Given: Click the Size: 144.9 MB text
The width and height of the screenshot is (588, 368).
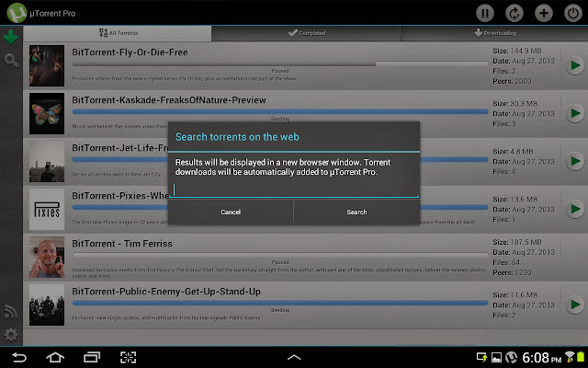Looking at the screenshot, I should [x=516, y=51].
